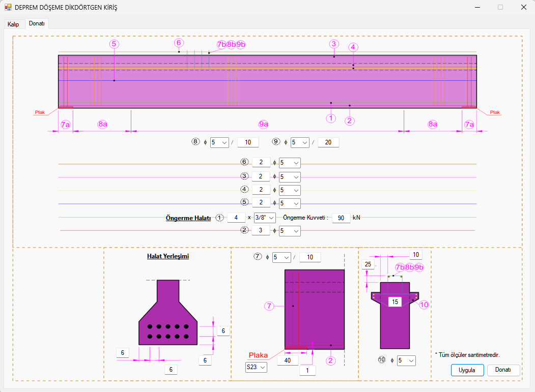The width and height of the screenshot is (535, 392).
Task: Select the Donatı tab
Action: [x=37, y=24]
